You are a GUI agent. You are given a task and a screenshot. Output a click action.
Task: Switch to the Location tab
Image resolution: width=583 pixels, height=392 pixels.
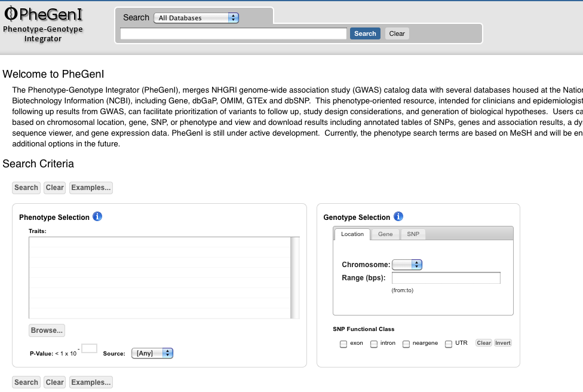352,234
